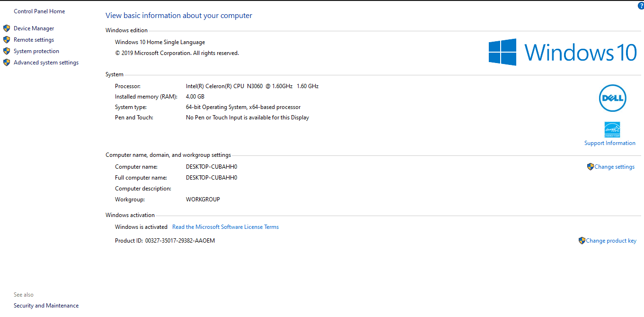This screenshot has height=317, width=644.
Task: Click the Computer description label
Action: 143,189
